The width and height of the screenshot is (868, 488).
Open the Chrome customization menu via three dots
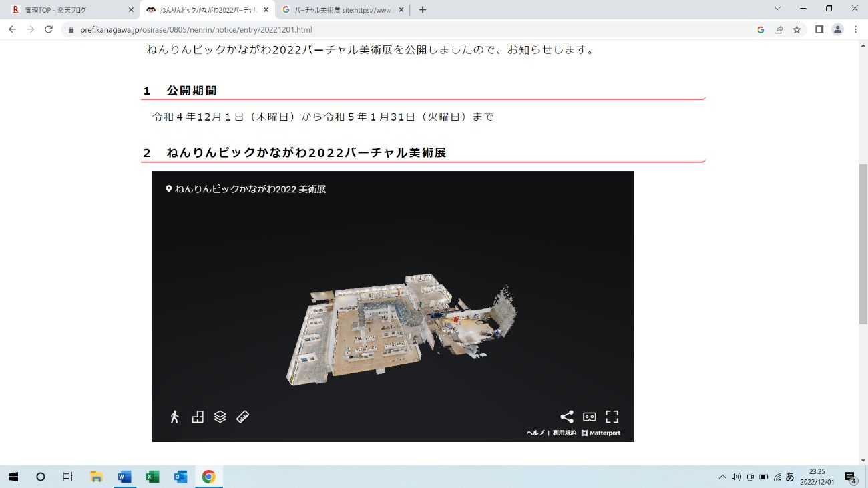pos(855,29)
